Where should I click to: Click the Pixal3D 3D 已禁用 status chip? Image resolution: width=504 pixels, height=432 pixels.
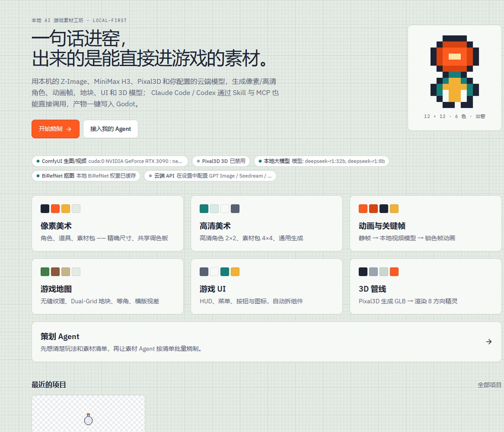point(221,161)
